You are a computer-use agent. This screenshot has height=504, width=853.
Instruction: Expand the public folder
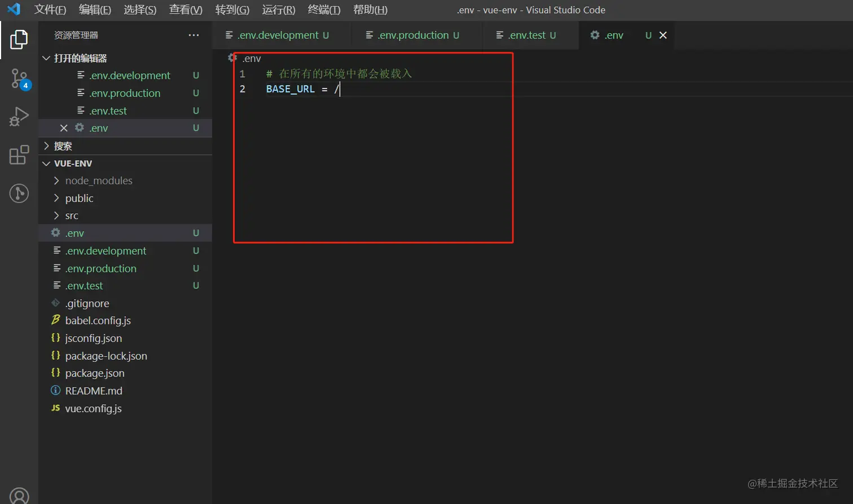[56, 198]
